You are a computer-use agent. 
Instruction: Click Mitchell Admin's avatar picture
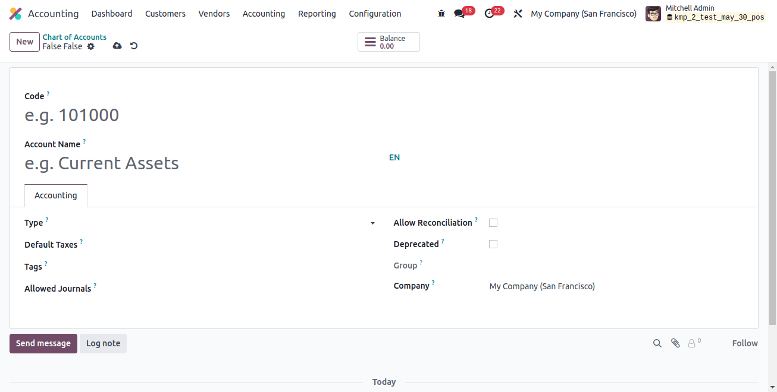click(x=653, y=14)
